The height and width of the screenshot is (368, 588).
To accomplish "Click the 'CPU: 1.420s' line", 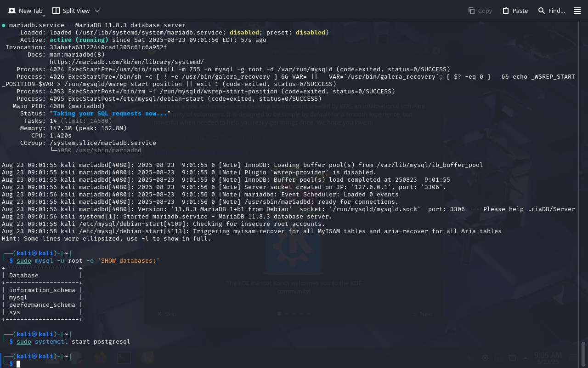I will click(51, 136).
